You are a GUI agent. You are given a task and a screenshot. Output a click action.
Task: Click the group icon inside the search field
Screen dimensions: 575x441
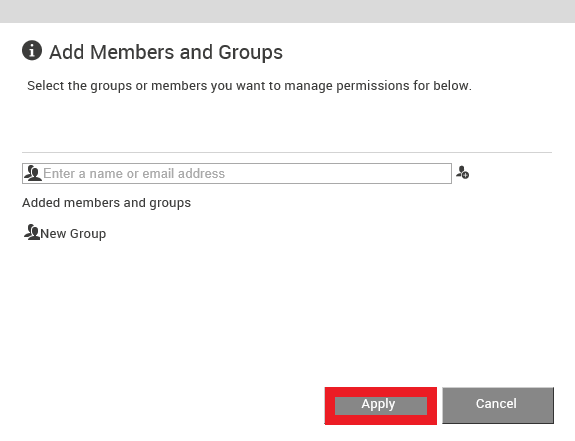click(x=33, y=173)
